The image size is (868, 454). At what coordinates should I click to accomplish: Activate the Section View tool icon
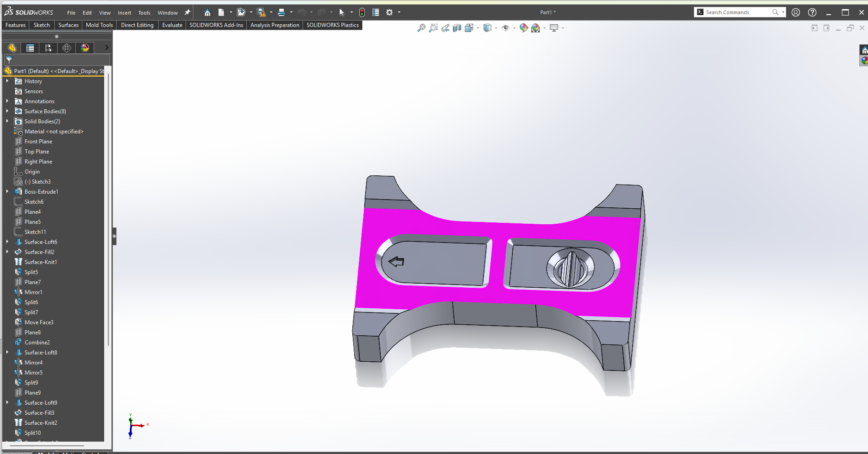[457, 28]
